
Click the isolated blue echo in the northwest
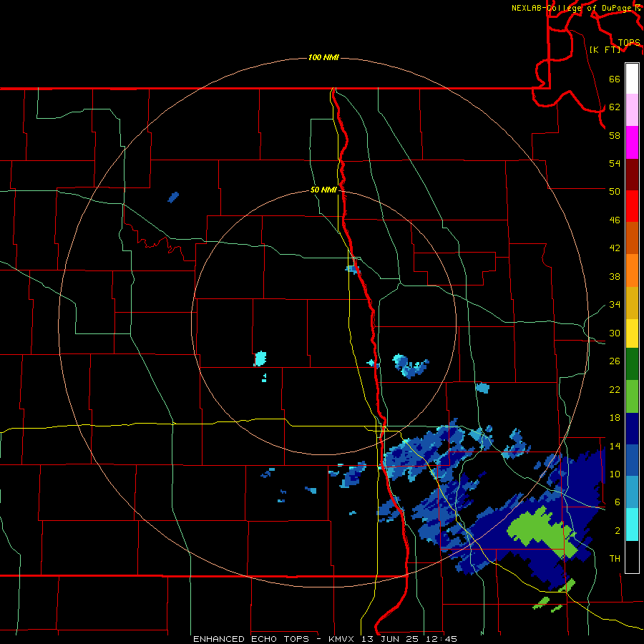tap(173, 197)
